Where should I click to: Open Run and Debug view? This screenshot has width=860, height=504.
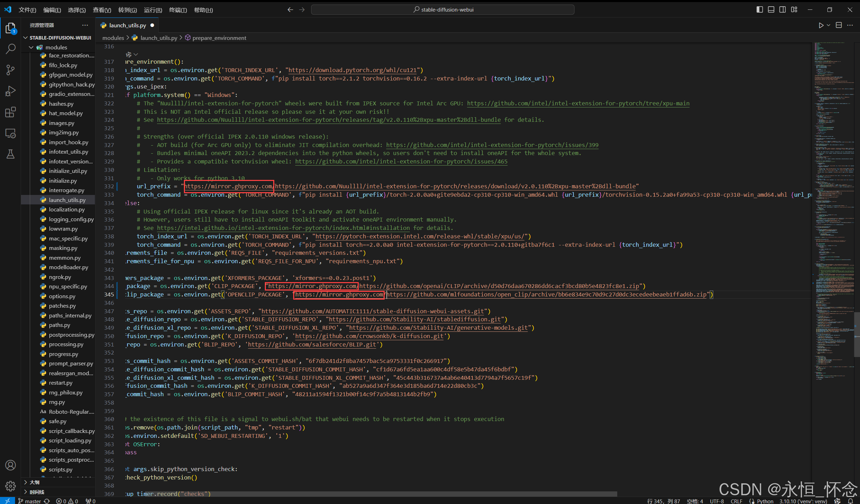click(11, 91)
